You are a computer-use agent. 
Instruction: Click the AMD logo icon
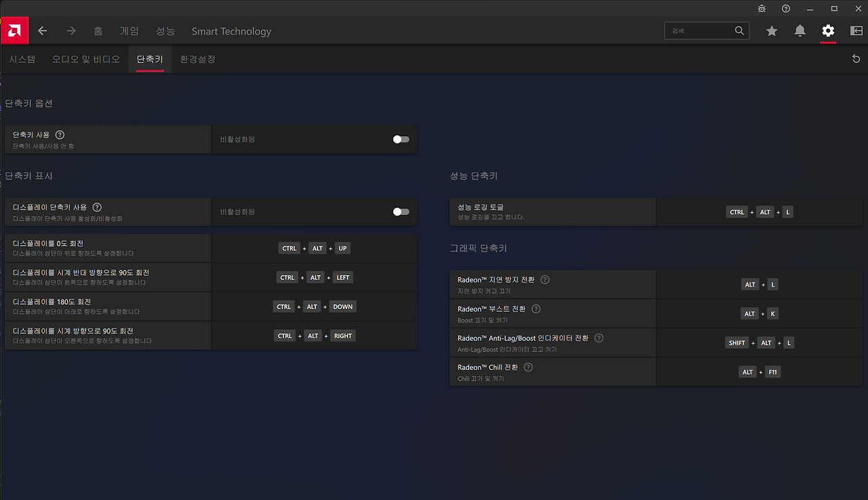(x=14, y=30)
